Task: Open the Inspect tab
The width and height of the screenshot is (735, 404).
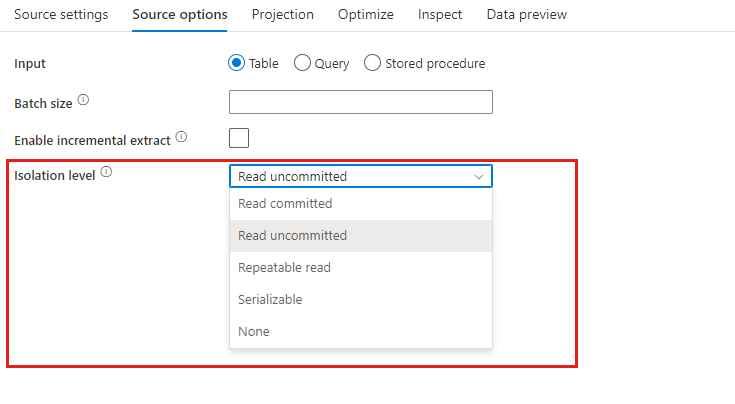Action: click(x=440, y=15)
